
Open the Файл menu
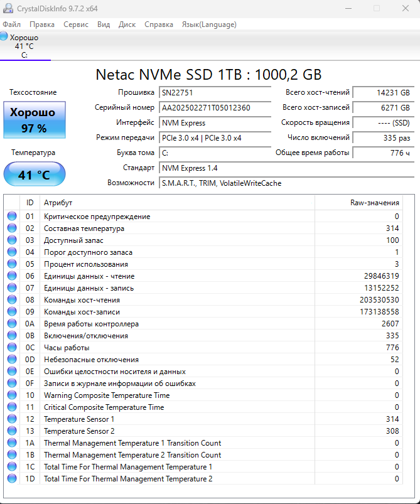point(11,24)
